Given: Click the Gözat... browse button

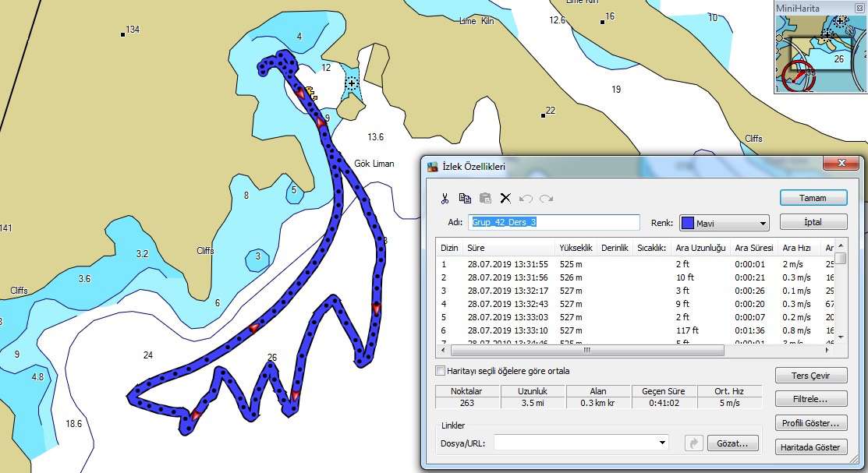Looking at the screenshot, I should click(732, 443).
